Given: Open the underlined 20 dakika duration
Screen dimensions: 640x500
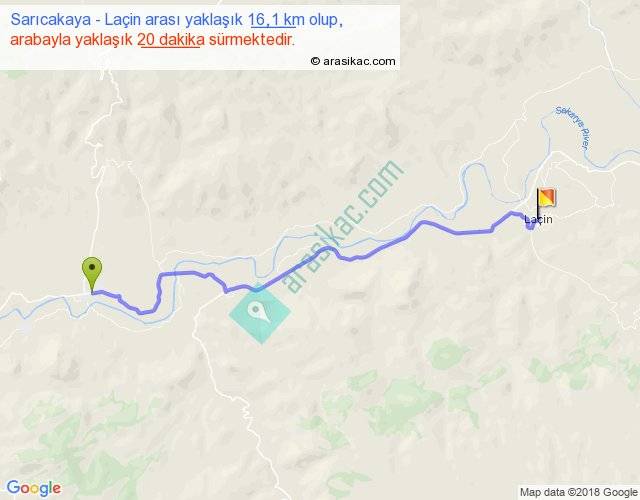Looking at the screenshot, I should 171,40.
